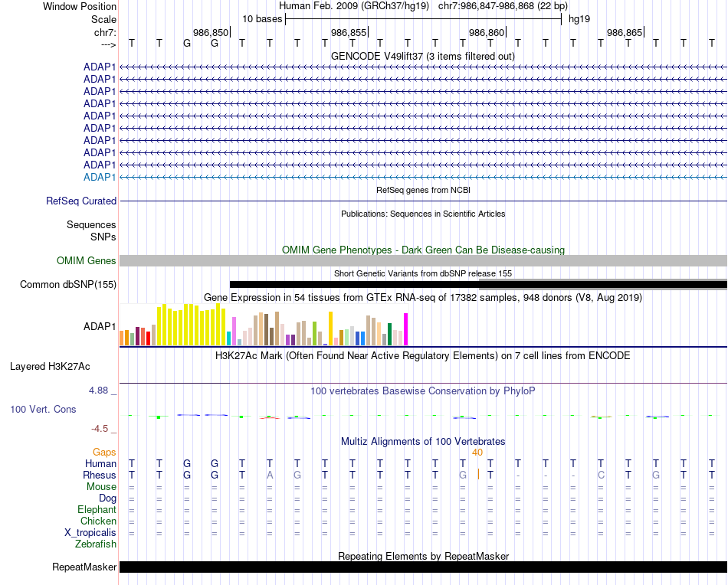The width and height of the screenshot is (728, 585).
Task: Click the Rhesus species label
Action: pos(100,475)
